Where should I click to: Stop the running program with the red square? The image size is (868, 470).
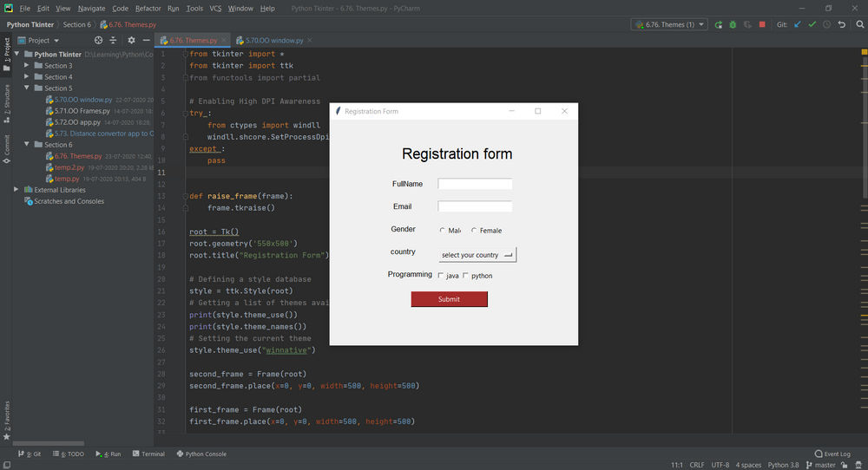pyautogui.click(x=762, y=24)
